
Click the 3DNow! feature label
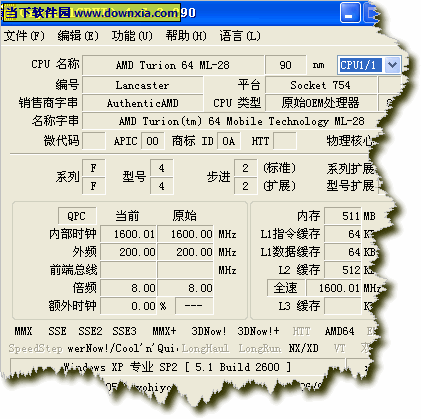[209, 331]
